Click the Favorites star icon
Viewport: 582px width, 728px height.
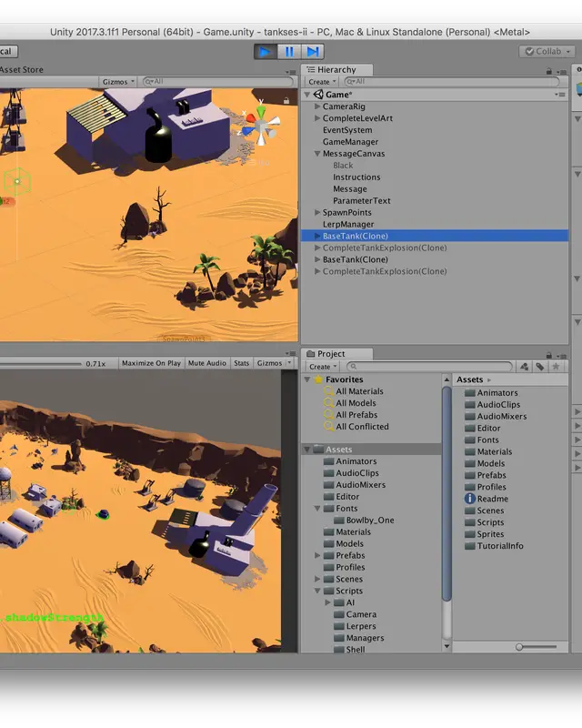click(x=318, y=379)
